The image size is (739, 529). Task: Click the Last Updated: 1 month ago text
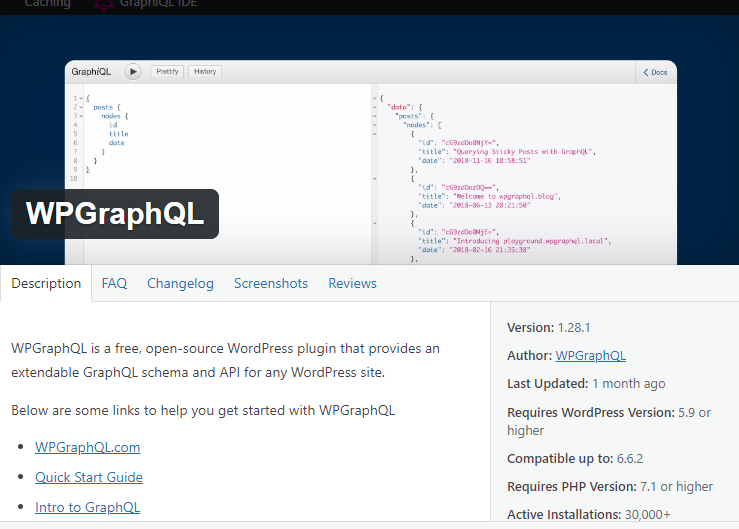point(586,384)
